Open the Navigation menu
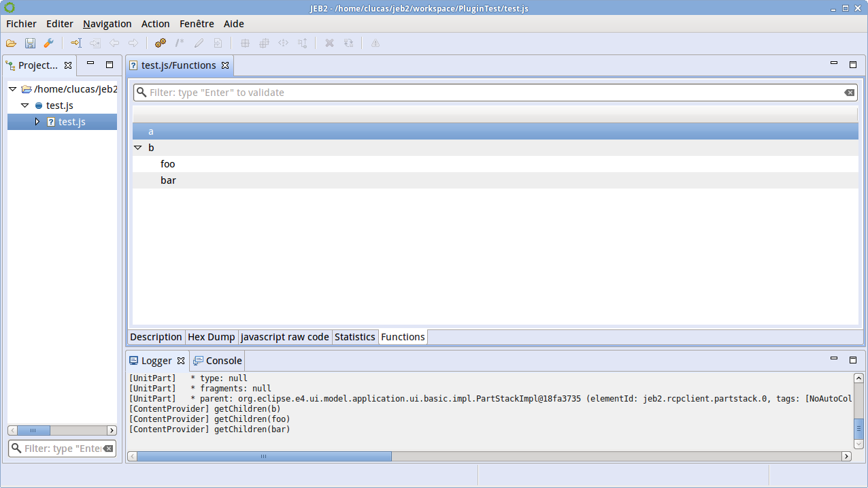The width and height of the screenshot is (868, 488). point(107,24)
